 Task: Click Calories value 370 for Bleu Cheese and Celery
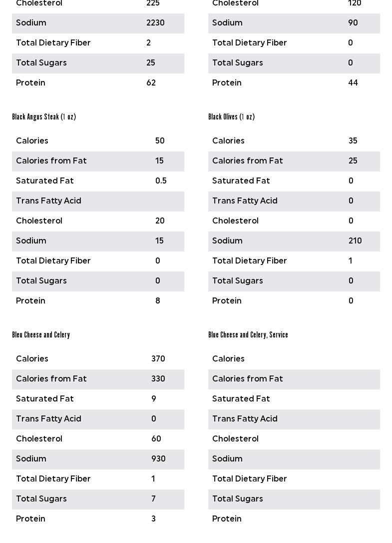pos(158,359)
